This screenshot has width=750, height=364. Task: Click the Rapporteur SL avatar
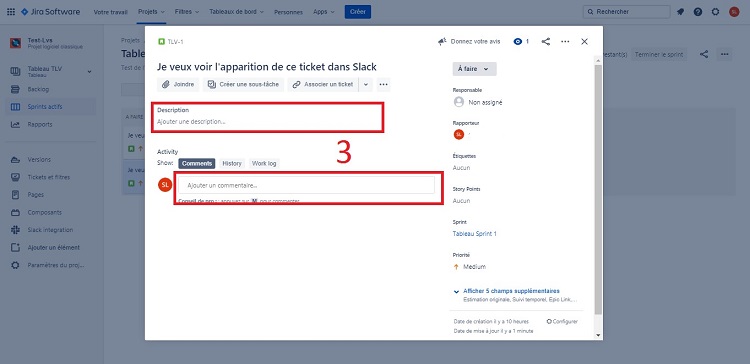(459, 134)
